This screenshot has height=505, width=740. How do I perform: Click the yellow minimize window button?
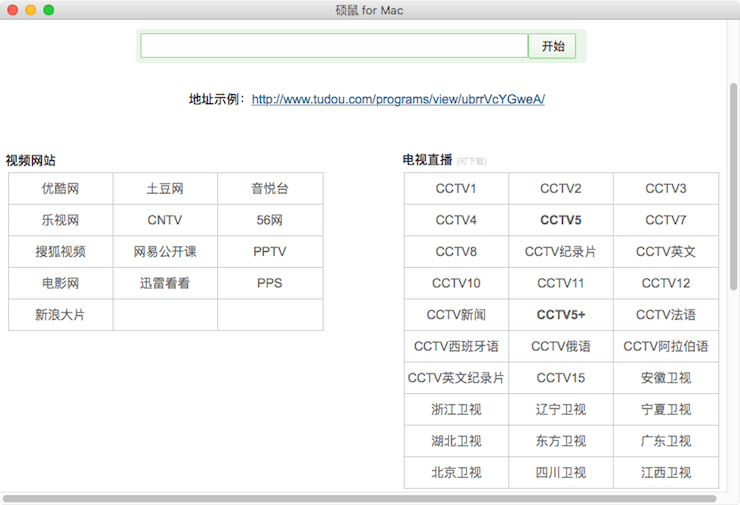pos(31,10)
